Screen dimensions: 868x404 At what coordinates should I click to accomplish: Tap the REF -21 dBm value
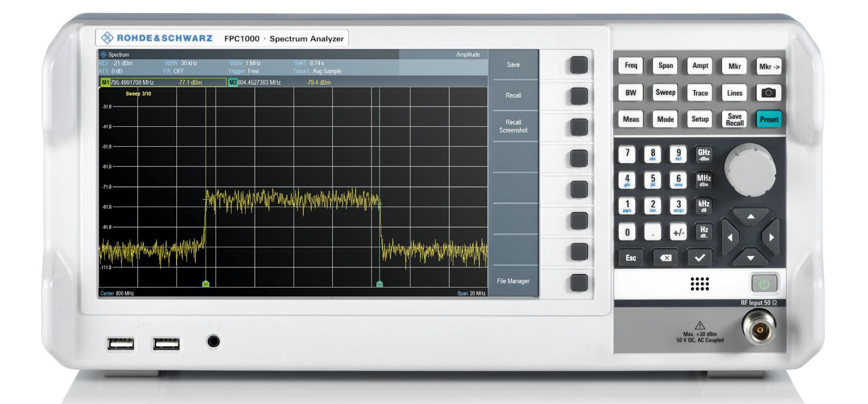[116, 63]
